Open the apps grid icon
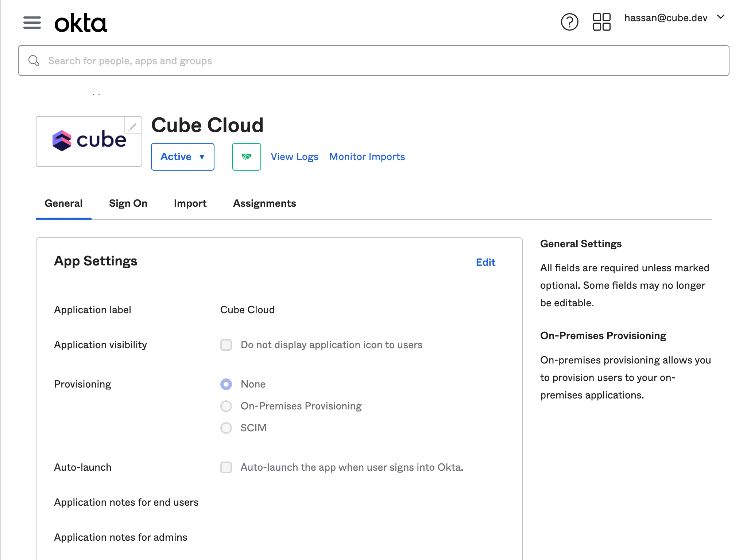 [x=601, y=22]
